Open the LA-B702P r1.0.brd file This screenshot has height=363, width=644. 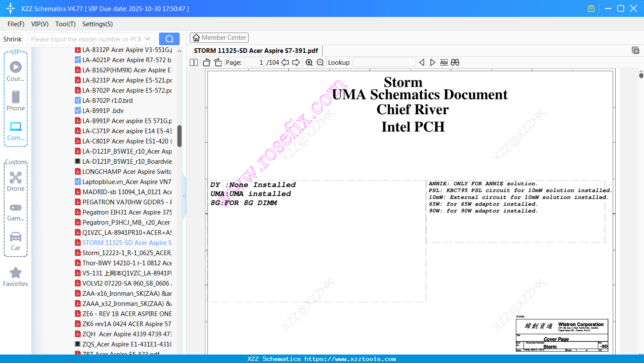click(x=104, y=101)
